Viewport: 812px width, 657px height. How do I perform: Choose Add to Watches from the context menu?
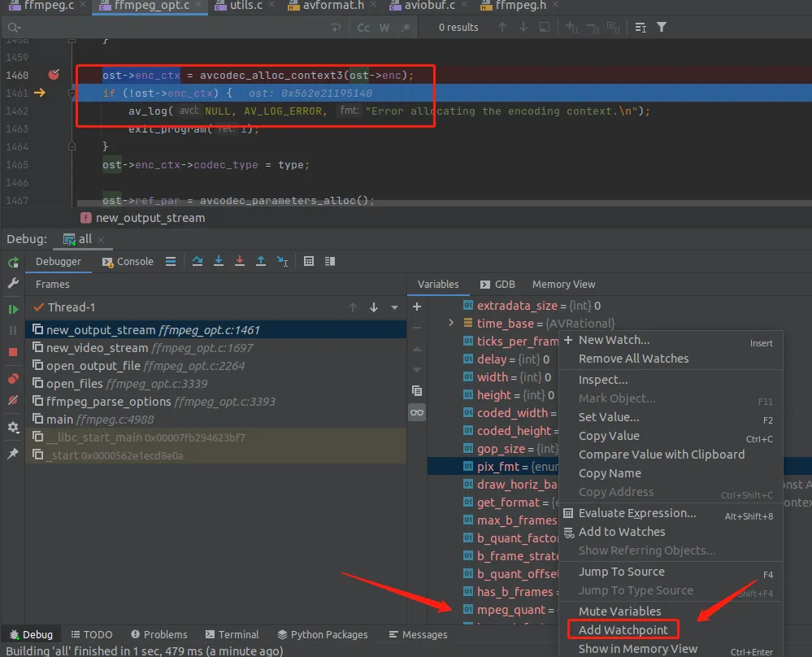coord(622,532)
